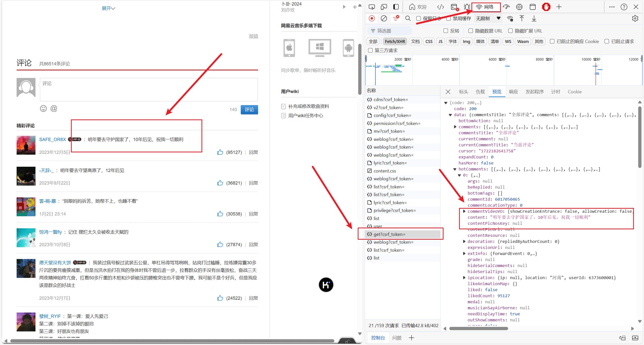Submit comment with blue 评论 button
The width and height of the screenshot is (644, 345).
249,110
